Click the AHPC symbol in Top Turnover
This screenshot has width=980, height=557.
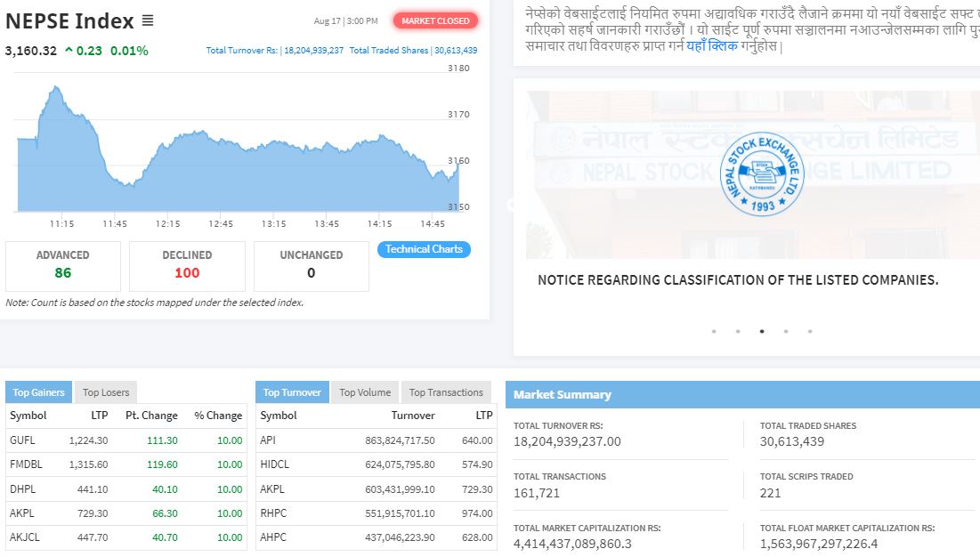click(273, 537)
